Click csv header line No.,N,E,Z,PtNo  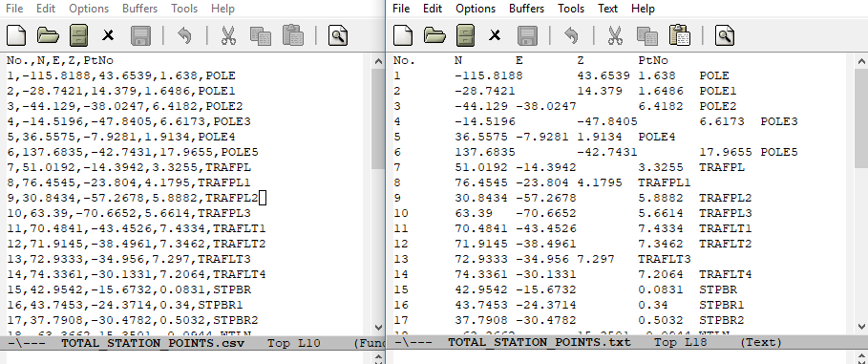[60, 60]
